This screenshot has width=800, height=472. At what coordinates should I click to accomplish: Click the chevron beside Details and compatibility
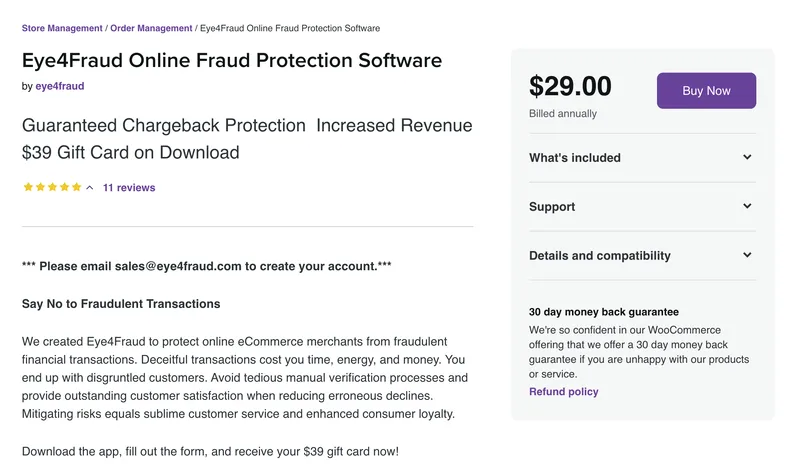pos(747,255)
